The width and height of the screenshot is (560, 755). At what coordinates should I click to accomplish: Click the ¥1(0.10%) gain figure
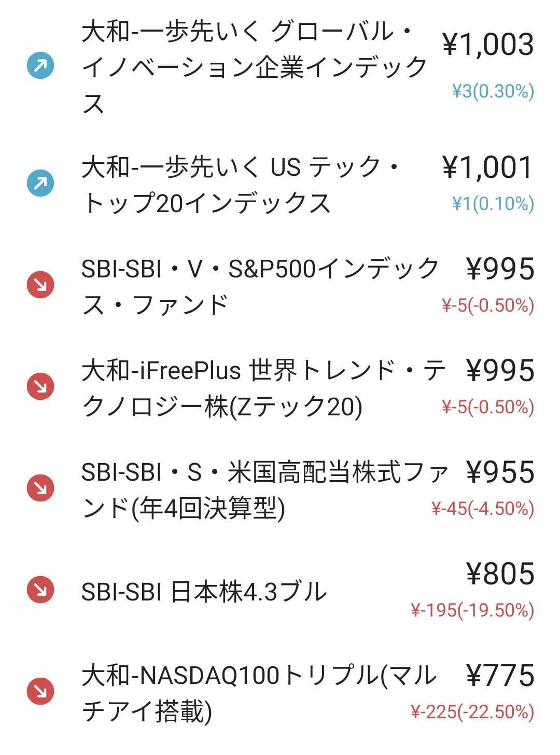(x=493, y=204)
